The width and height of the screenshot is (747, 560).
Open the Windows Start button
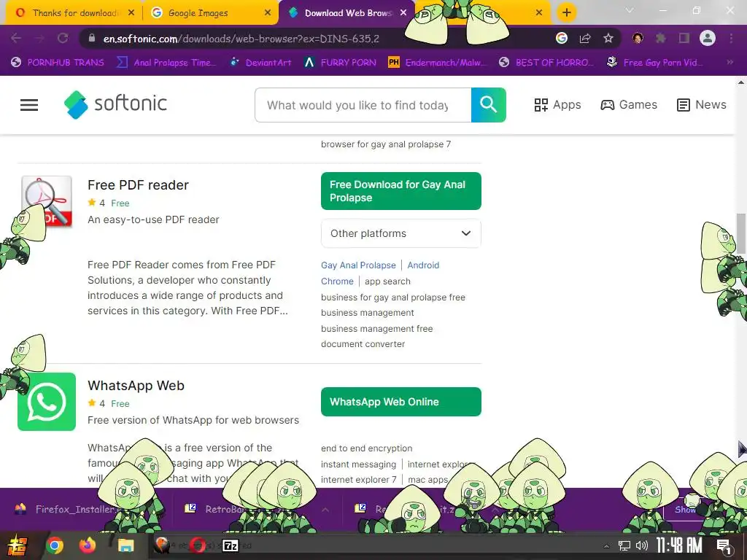click(18, 545)
